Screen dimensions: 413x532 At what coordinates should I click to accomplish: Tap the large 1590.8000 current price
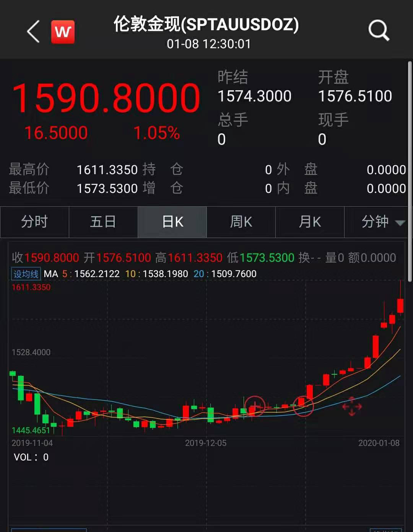106,98
